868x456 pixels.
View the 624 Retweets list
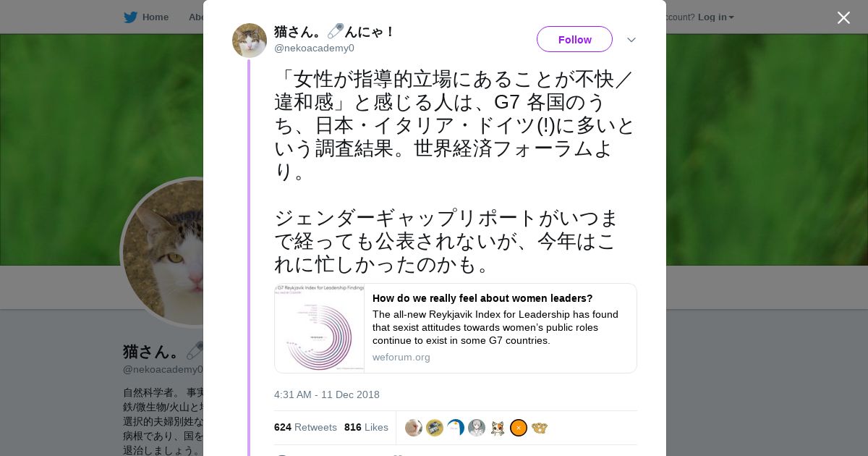(305, 427)
